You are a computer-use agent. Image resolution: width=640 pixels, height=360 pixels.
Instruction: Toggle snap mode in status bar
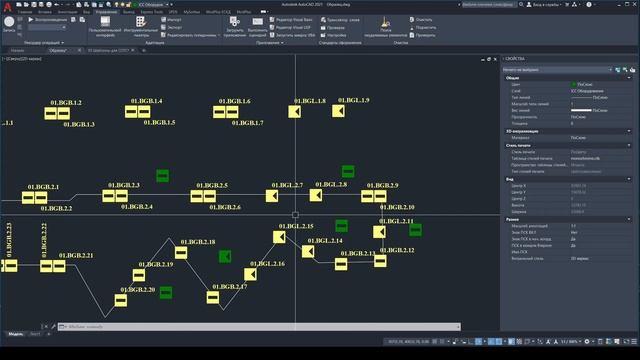tap(442, 341)
